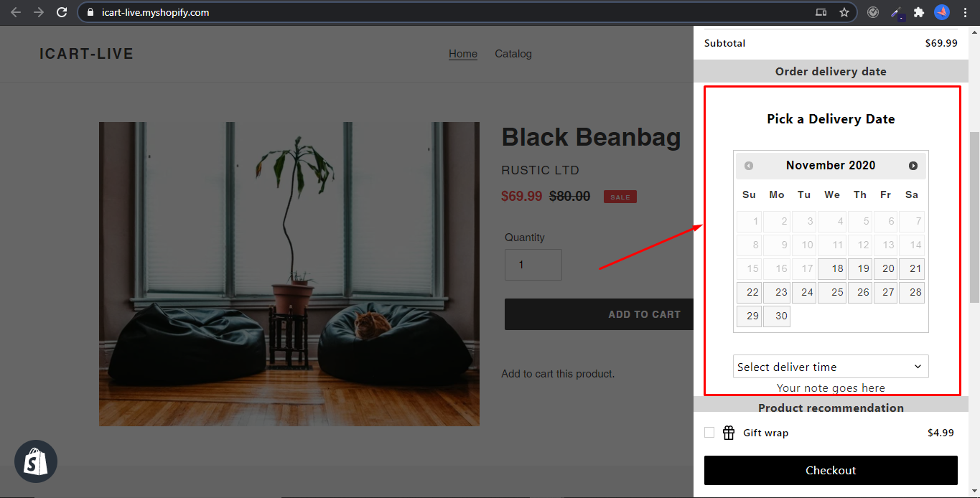This screenshot has width=980, height=498.
Task: Open the Select deliver time dropdown
Action: [x=831, y=367]
